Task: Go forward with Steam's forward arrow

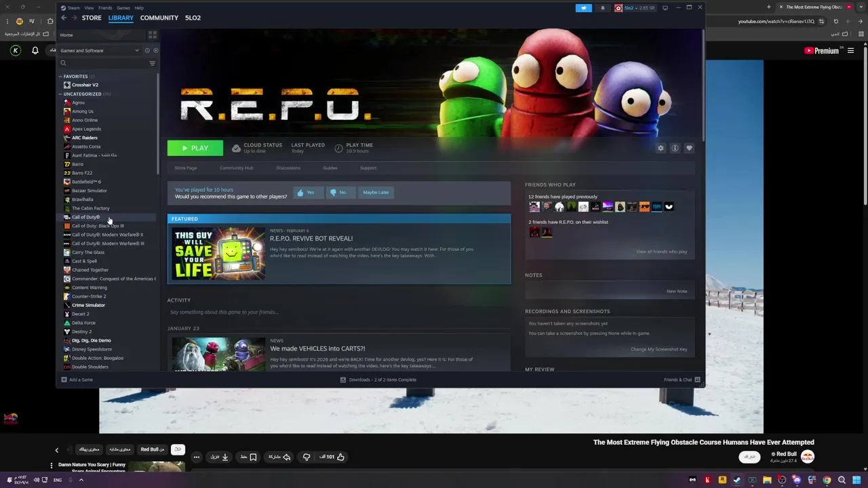Action: pos(73,18)
